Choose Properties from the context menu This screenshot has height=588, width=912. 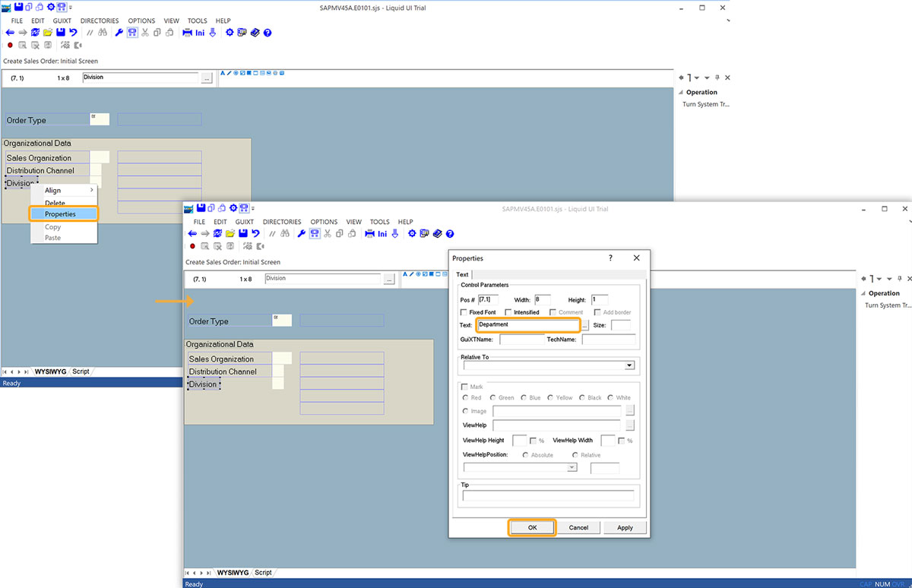(x=64, y=214)
